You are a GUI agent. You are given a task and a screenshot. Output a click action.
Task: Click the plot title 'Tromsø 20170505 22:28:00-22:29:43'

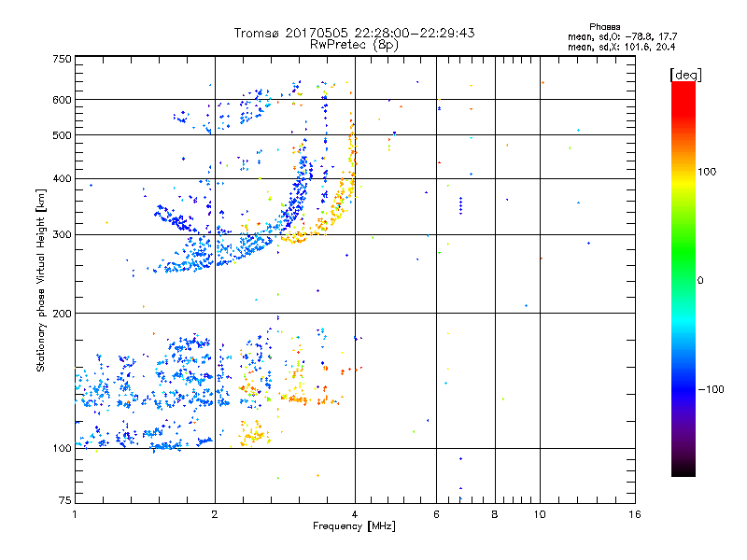click(355, 33)
